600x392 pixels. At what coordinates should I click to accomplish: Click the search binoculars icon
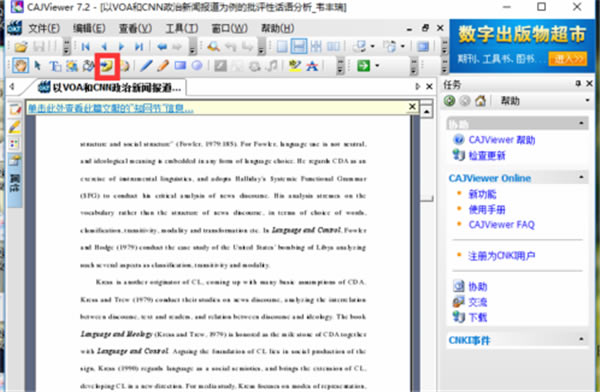pyautogui.click(x=213, y=47)
